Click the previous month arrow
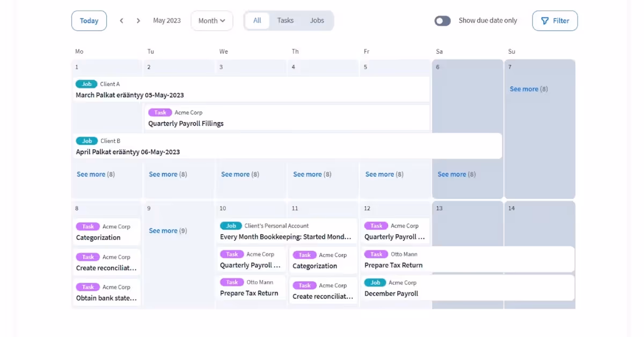Screen dimensions: 644x337 [x=122, y=20]
